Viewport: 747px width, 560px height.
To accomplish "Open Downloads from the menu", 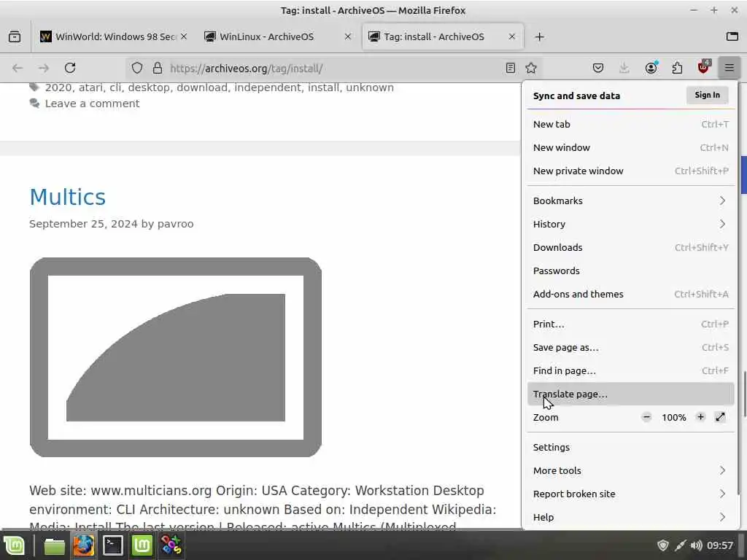I will (x=630, y=248).
